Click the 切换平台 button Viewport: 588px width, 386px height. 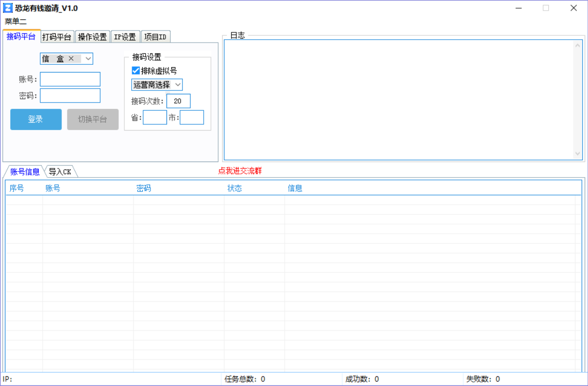(x=92, y=119)
